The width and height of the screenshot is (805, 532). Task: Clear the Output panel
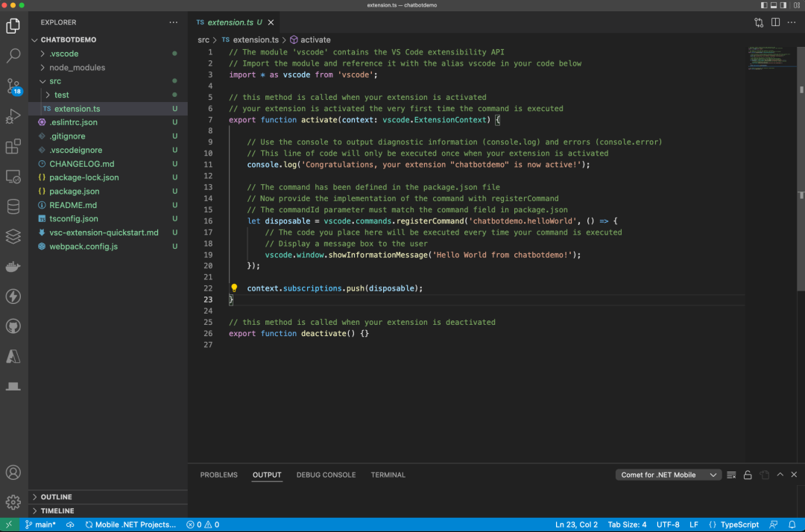pos(732,475)
